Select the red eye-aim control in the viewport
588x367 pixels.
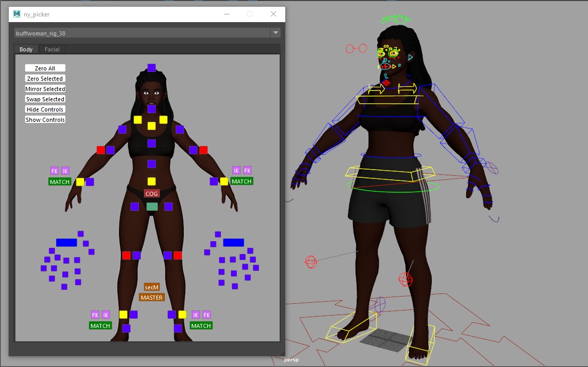click(356, 48)
